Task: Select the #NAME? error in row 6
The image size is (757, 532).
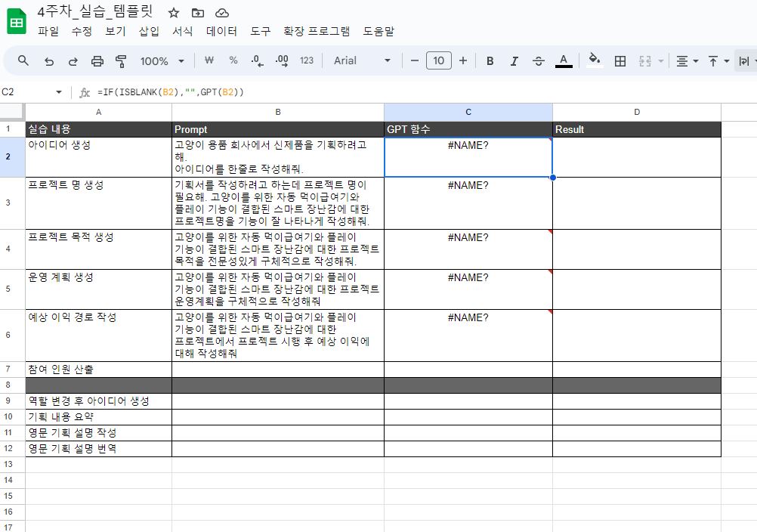Action: pyautogui.click(x=468, y=336)
